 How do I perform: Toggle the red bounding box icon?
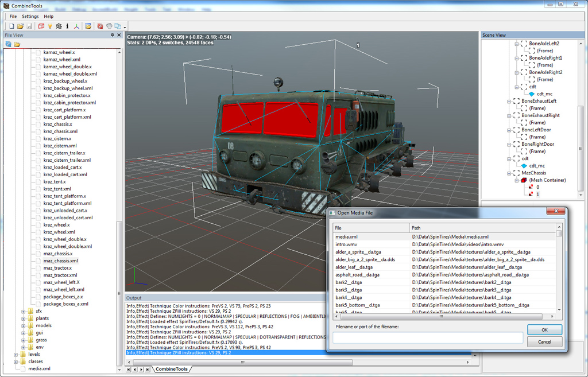coord(41,26)
